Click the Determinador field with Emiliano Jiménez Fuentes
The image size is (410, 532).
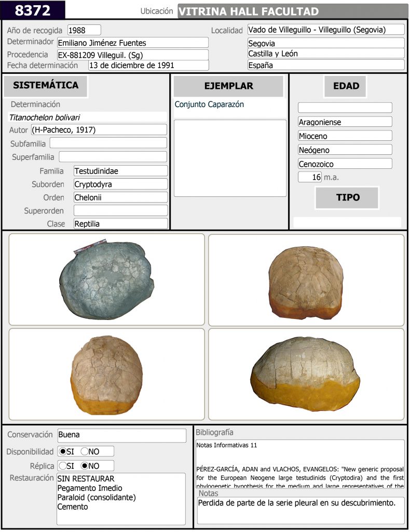132,43
